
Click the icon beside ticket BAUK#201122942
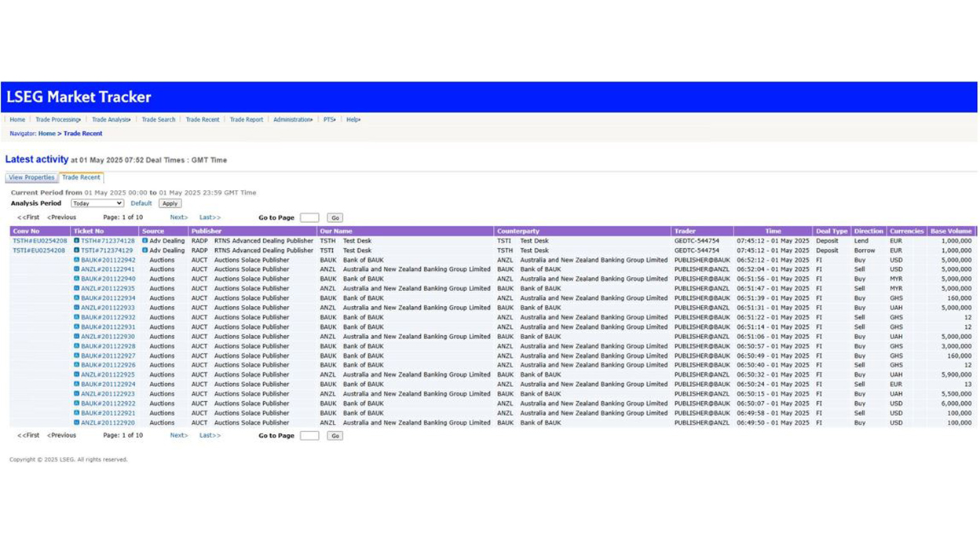[x=76, y=260]
